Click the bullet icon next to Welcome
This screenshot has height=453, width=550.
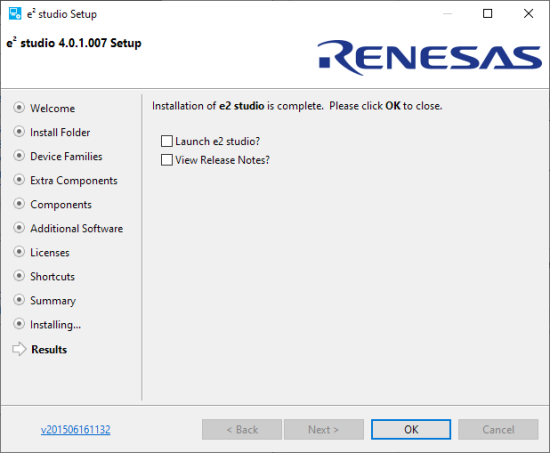coord(19,107)
